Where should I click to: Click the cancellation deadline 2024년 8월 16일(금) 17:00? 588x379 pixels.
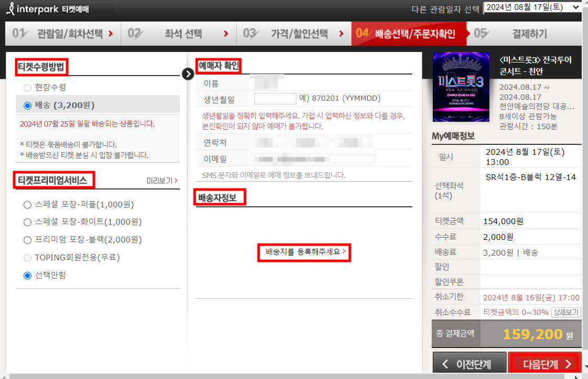[531, 298]
